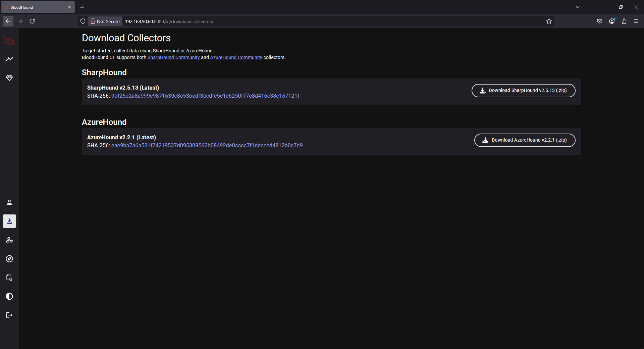Open Group Management diamond icon
The width and height of the screenshot is (644, 349).
coord(9,78)
